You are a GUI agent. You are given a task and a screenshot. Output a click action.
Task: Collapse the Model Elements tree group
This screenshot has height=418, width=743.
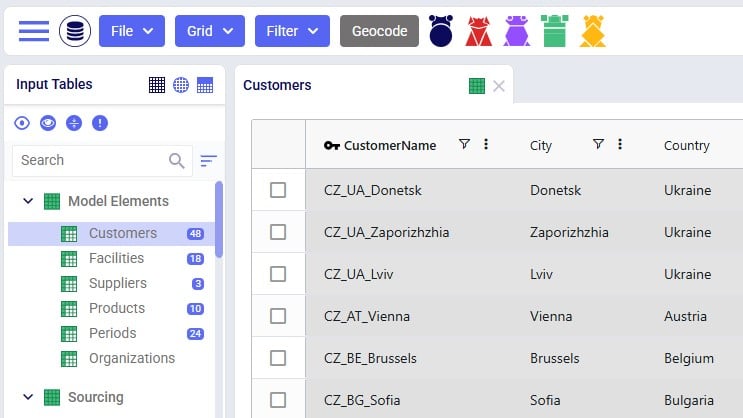pos(28,201)
